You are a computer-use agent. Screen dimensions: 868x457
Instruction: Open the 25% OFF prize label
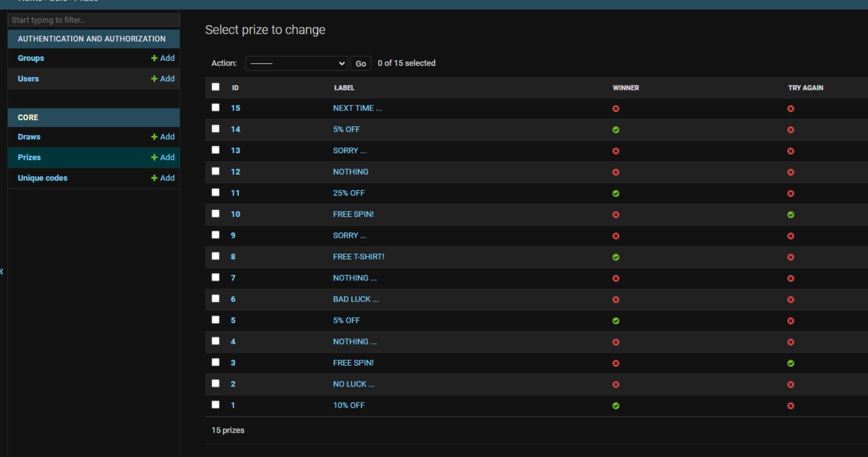point(349,193)
